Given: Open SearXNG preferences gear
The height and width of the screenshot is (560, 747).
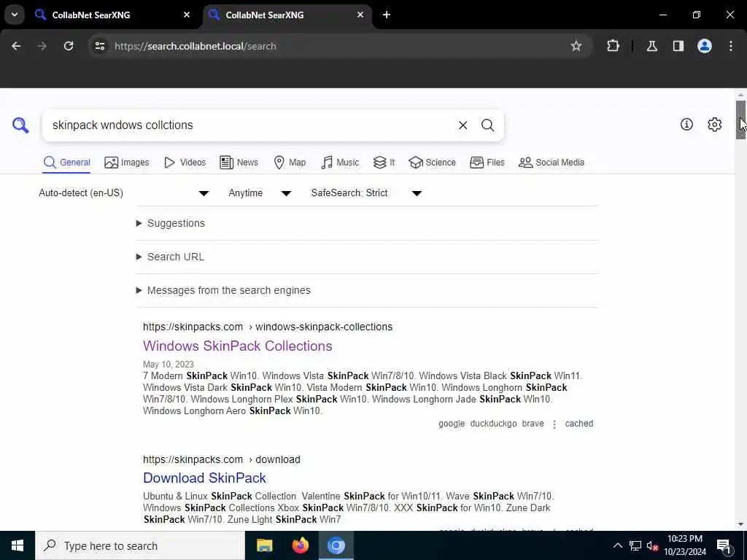Looking at the screenshot, I should click(x=715, y=124).
